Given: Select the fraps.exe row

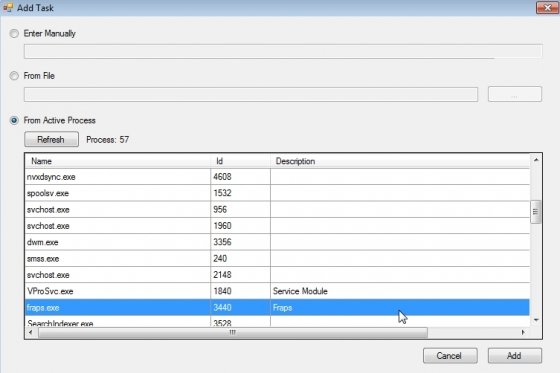Looking at the screenshot, I should [x=277, y=308].
